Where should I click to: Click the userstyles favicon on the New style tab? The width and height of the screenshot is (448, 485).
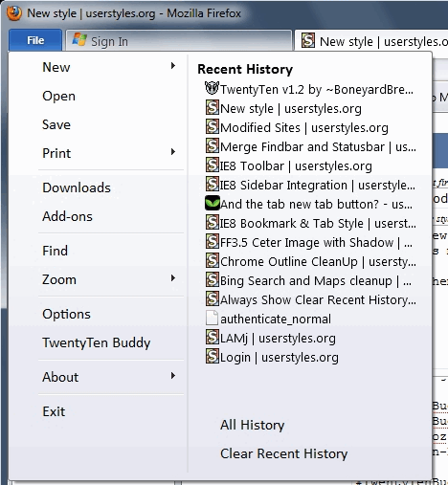(308, 40)
